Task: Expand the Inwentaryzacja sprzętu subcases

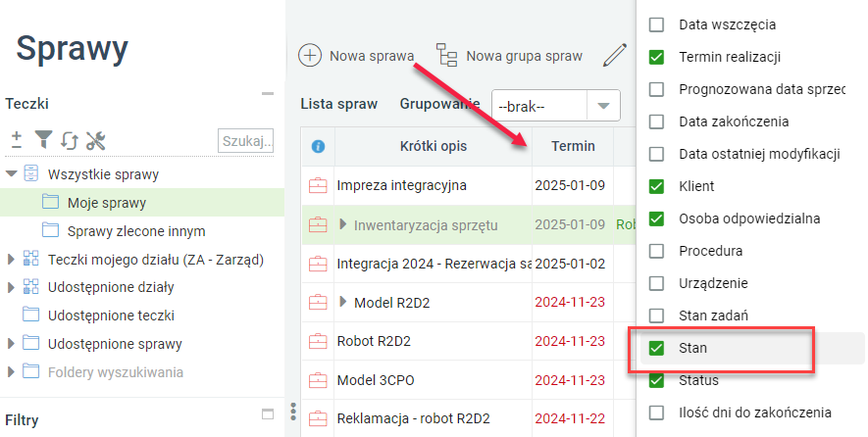Action: (343, 224)
